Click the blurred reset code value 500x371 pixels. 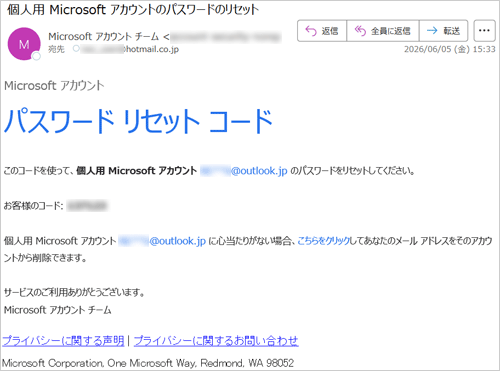pos(87,206)
